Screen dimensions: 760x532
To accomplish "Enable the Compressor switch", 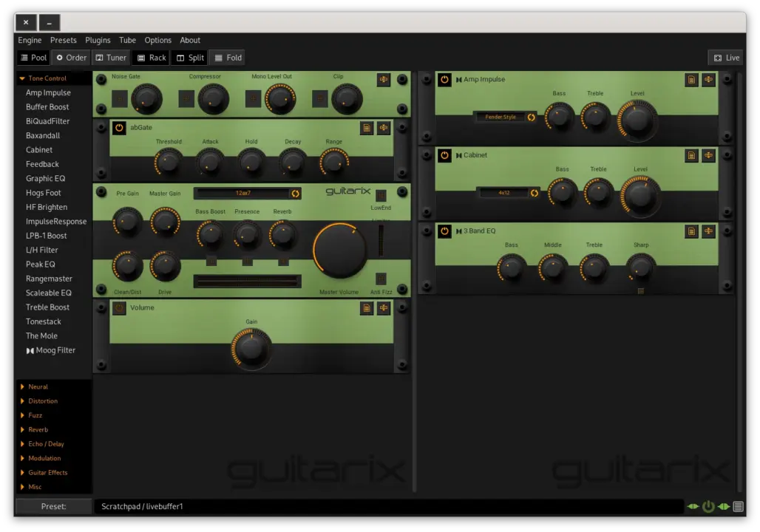I will tap(186, 98).
